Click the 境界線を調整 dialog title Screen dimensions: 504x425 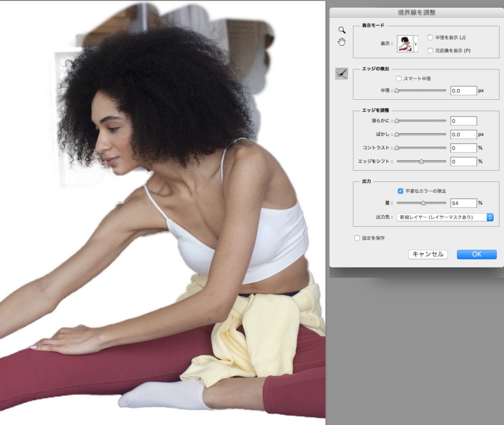point(416,12)
